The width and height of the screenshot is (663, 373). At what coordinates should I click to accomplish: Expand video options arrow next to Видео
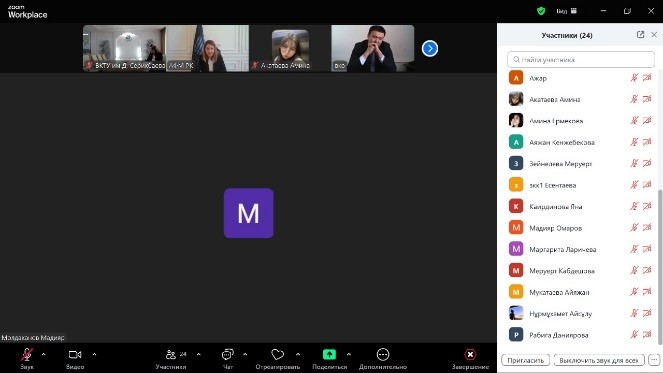click(x=94, y=354)
